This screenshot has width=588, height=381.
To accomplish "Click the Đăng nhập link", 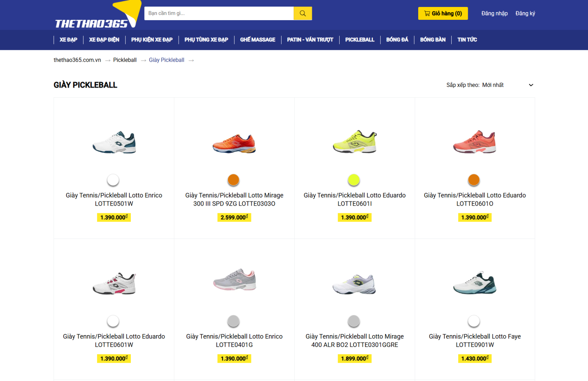I will (494, 14).
